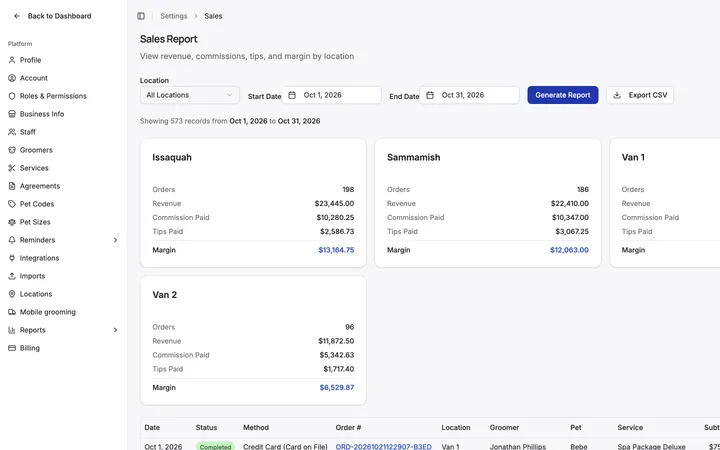Click the Billing card icon
The image size is (720, 450).
click(12, 348)
